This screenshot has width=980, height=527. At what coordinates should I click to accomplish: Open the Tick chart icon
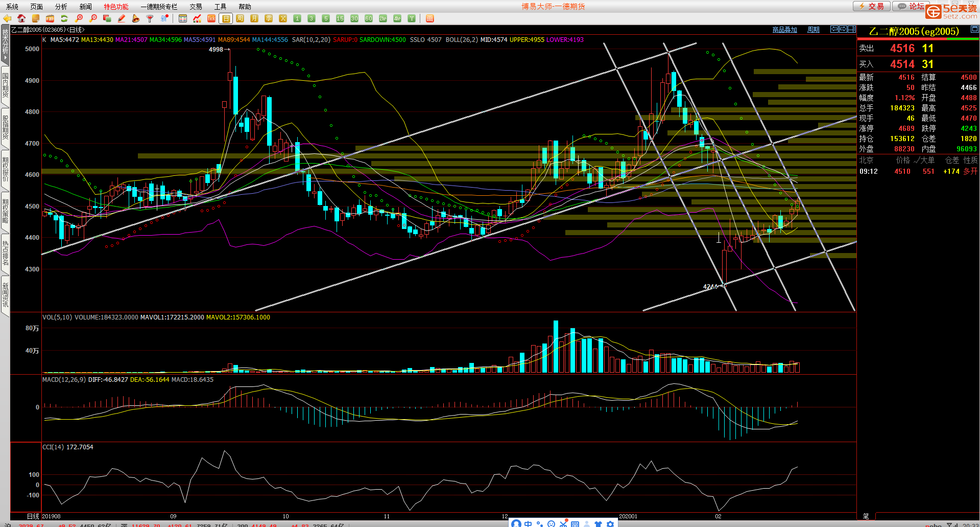(211, 18)
